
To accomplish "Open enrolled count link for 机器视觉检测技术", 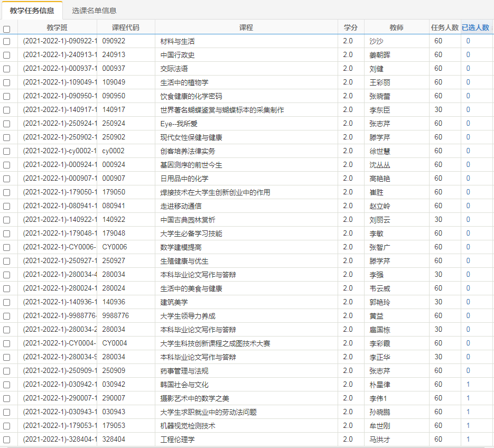I will [x=468, y=426].
